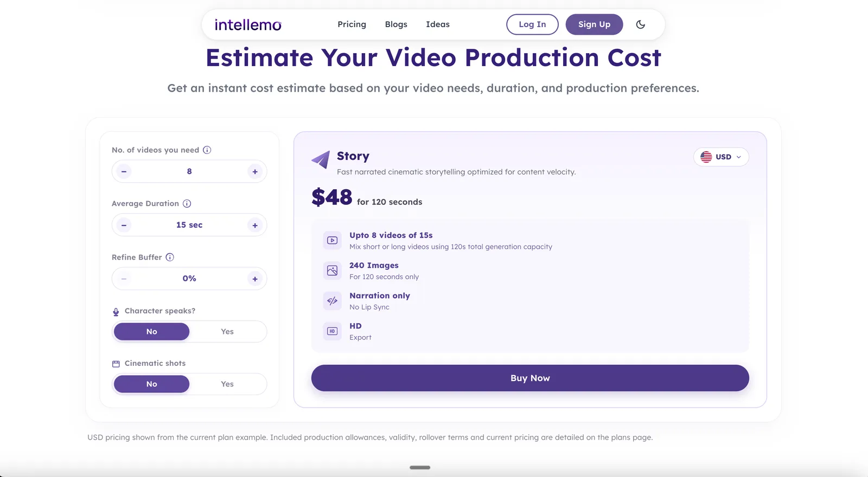Click the 'No Lip Sync' text
The height and width of the screenshot is (477, 868).
pyautogui.click(x=369, y=307)
